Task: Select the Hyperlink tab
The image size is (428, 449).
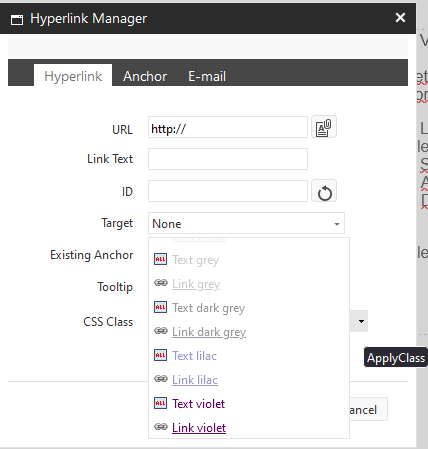Action: (x=73, y=76)
